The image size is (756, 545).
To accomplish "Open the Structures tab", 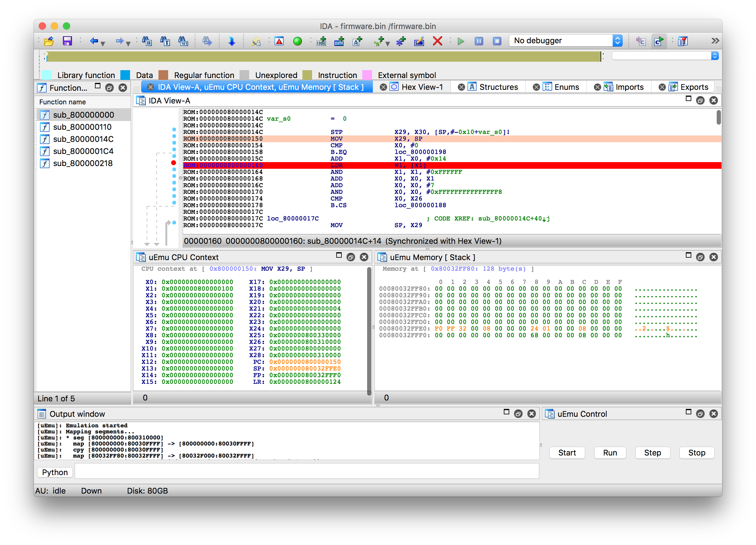I will pos(498,87).
